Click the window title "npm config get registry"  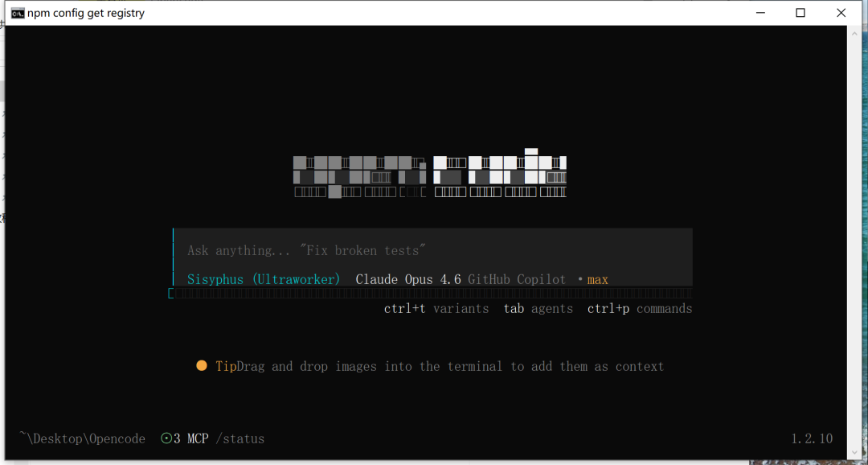[x=86, y=14]
